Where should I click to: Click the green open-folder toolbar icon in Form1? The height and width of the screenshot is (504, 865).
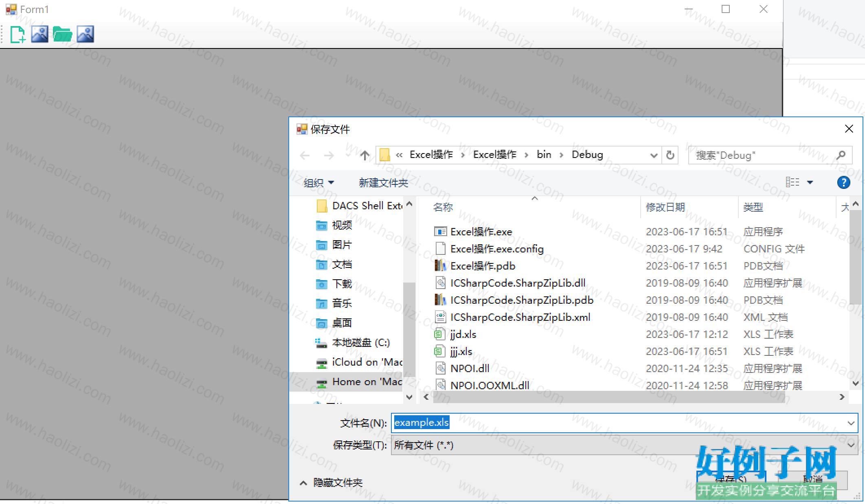pyautogui.click(x=62, y=34)
